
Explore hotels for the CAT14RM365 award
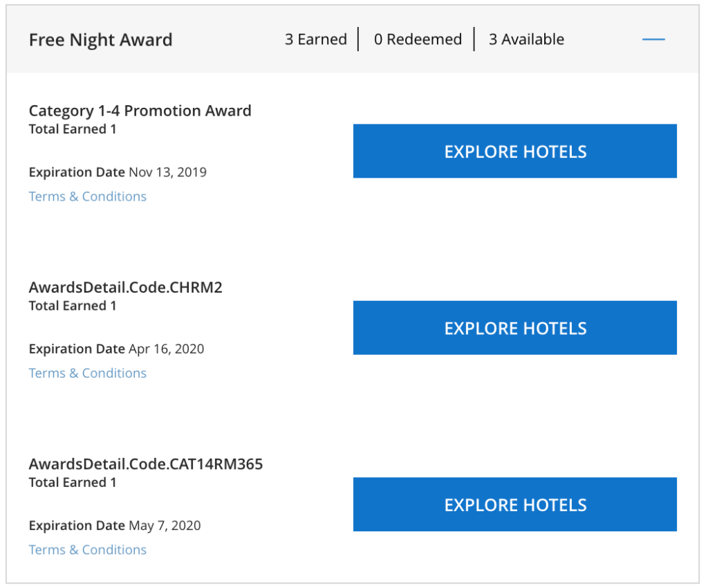tap(515, 504)
